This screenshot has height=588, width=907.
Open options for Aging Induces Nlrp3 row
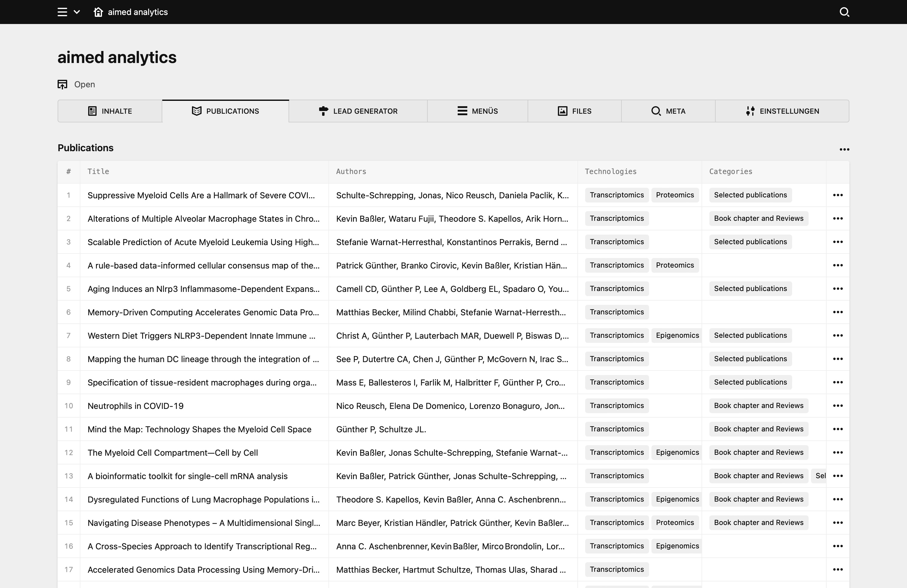click(838, 289)
